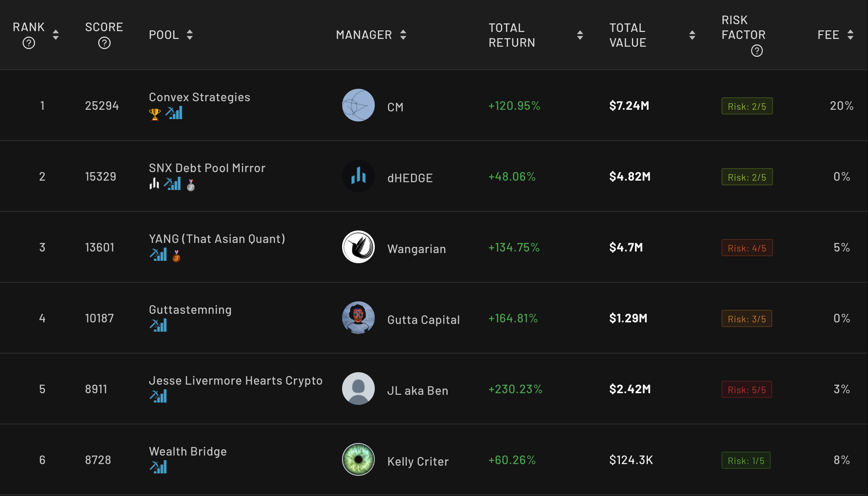Open the RISK FACTOR help tooltip
868x496 pixels.
coord(757,51)
